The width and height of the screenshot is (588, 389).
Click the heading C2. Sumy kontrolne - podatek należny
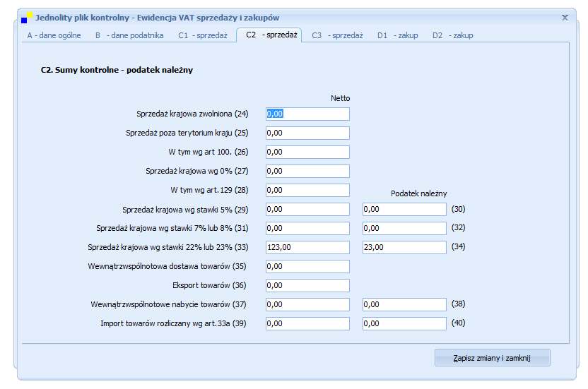[117, 70]
